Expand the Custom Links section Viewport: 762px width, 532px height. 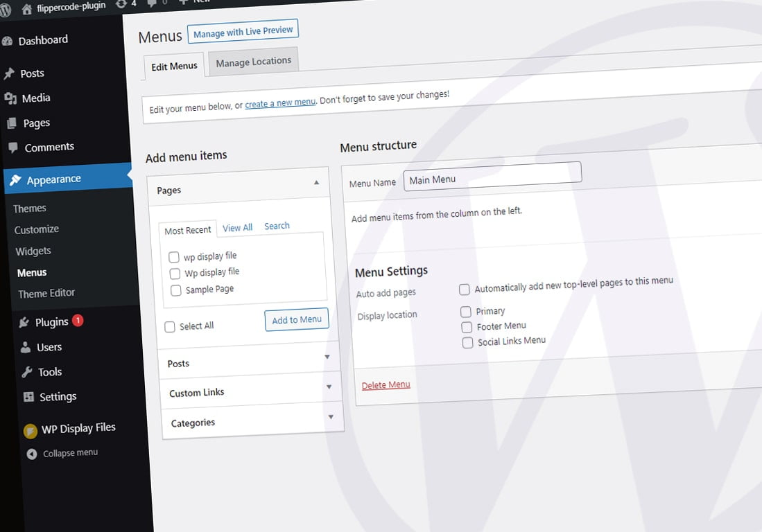click(329, 388)
